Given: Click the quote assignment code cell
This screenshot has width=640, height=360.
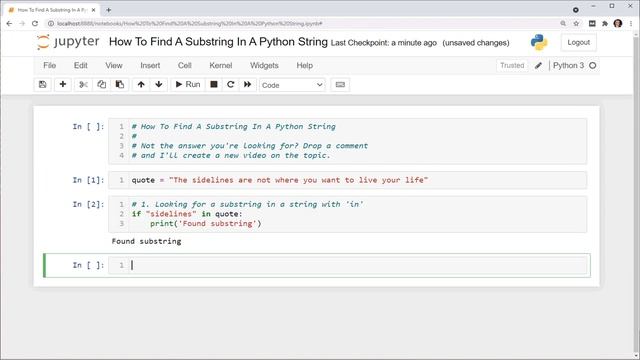Looking at the screenshot, I should [x=348, y=180].
